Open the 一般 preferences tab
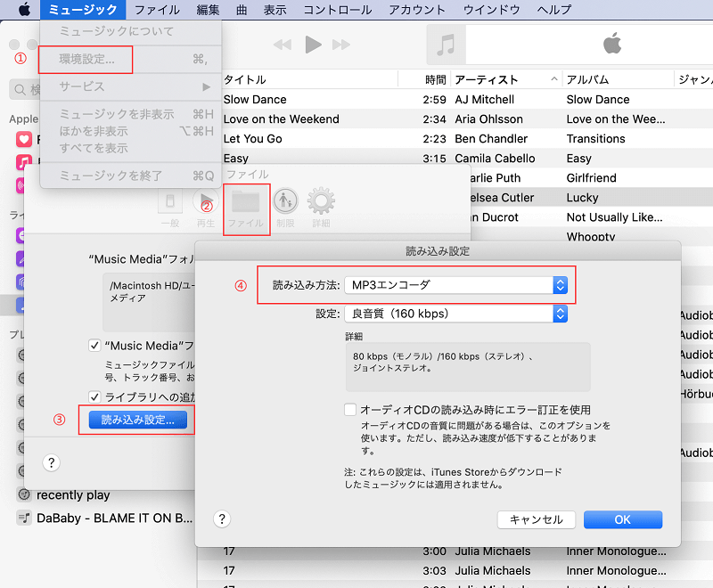Screen dimensions: 713x588 (170, 208)
